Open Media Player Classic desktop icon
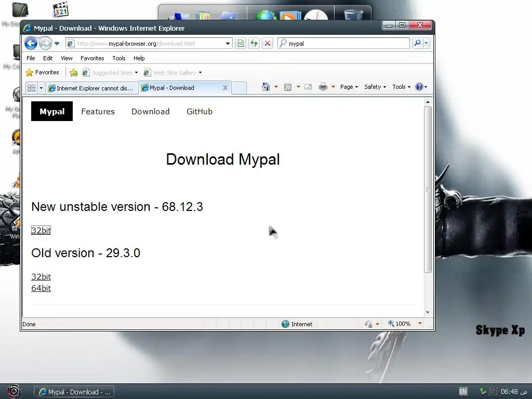 [x=61, y=9]
